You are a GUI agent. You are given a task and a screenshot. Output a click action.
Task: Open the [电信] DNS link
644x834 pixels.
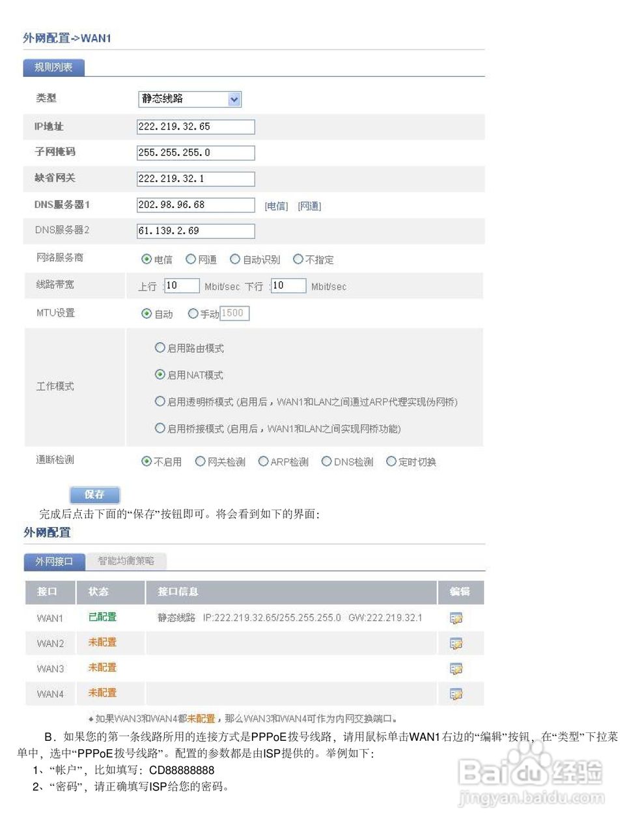click(x=276, y=205)
